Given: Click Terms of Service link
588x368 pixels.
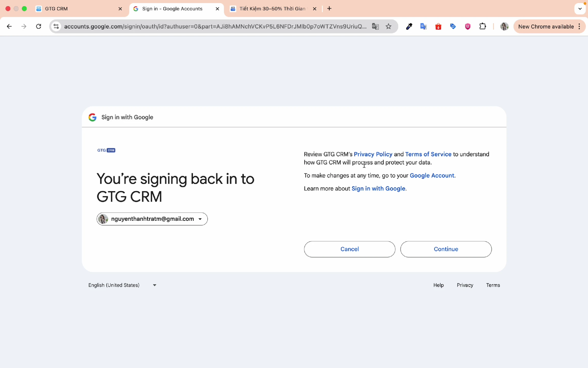Looking at the screenshot, I should [428, 154].
